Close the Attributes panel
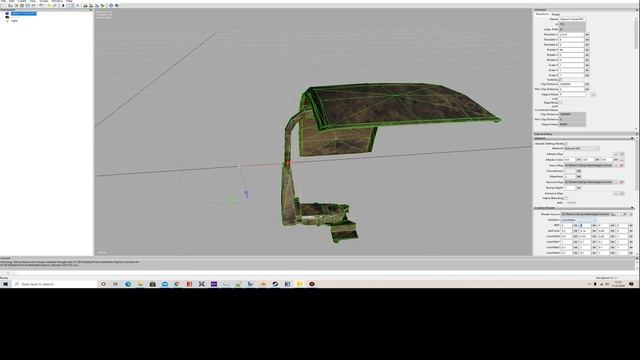Image resolution: width=640 pixels, height=360 pixels. pyautogui.click(x=637, y=10)
